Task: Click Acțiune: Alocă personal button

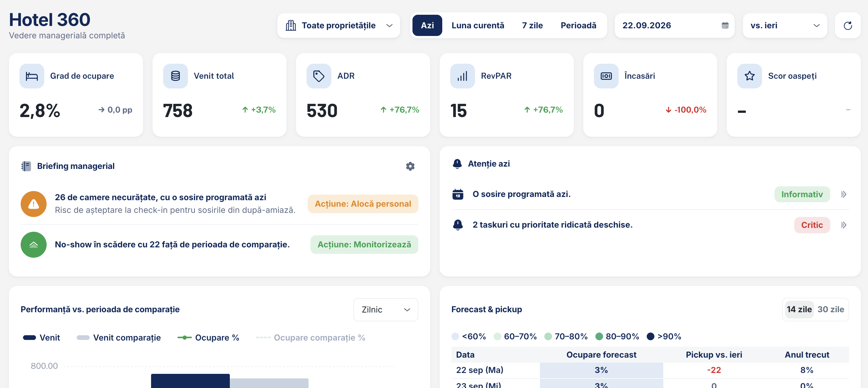Action: tap(363, 204)
